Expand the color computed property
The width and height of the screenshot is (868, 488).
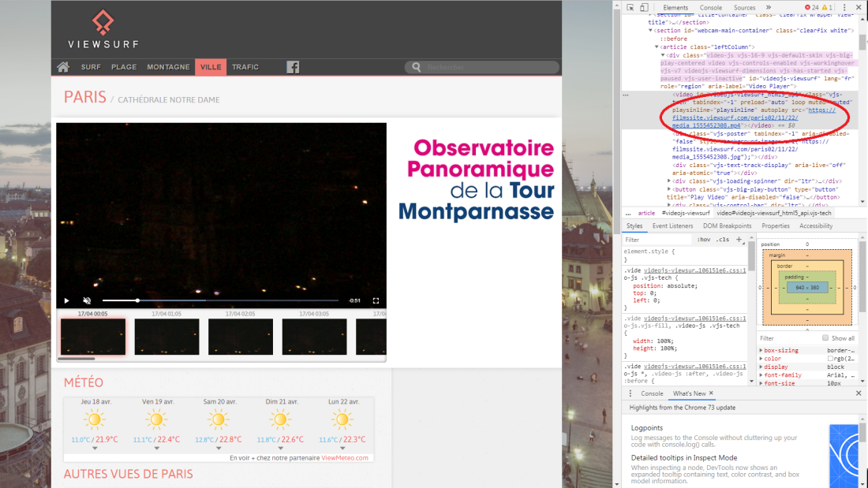point(761,359)
